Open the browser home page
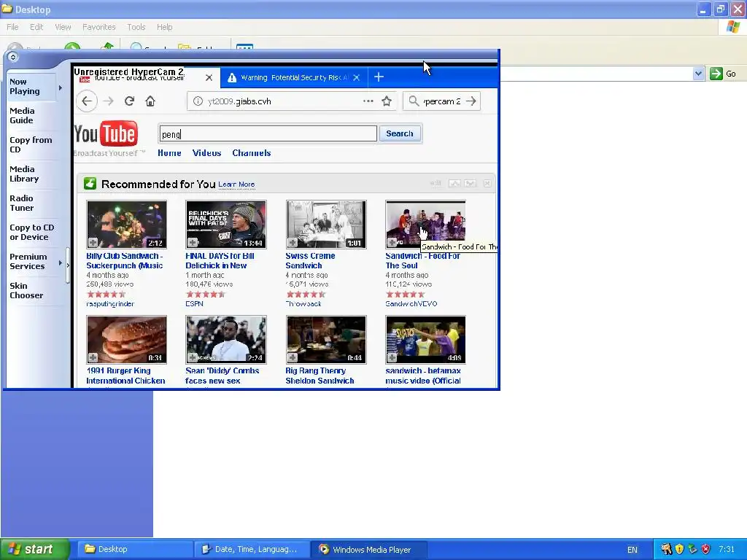Viewport: 747px width, 560px height. click(x=150, y=101)
